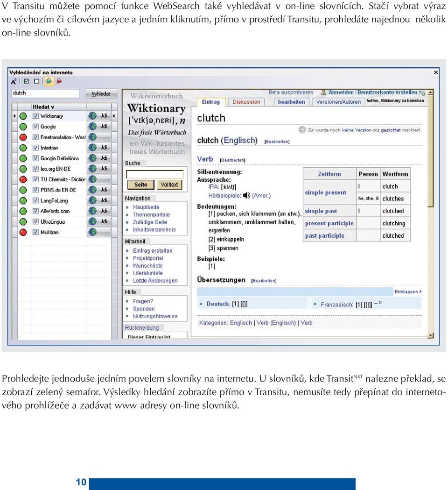Click the Spenden link under Hilfe
Screen dimensions: 448x490
coord(144,309)
